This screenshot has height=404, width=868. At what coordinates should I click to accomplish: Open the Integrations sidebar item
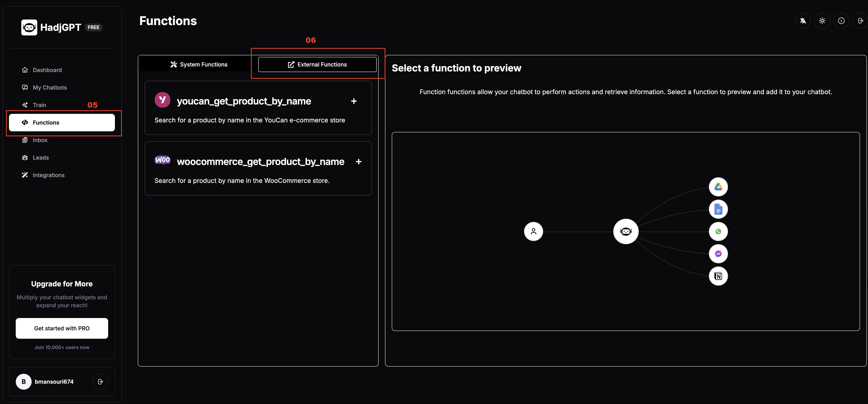pos(49,175)
